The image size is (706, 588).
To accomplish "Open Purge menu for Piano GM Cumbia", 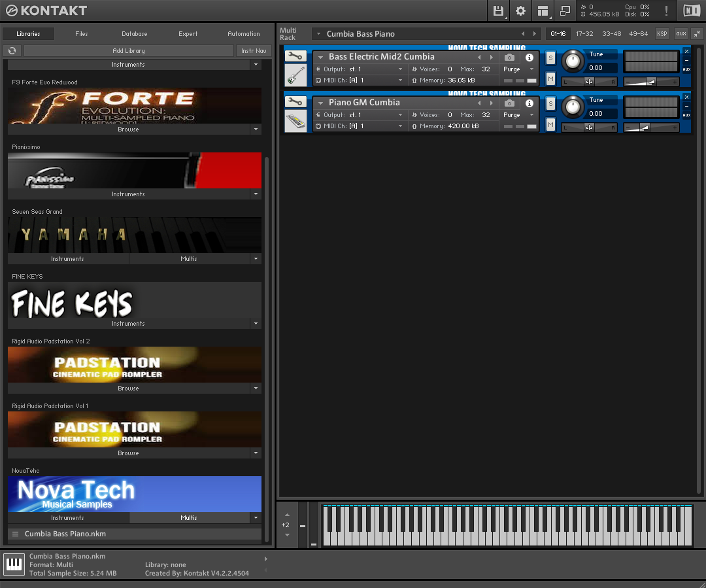I will [518, 115].
